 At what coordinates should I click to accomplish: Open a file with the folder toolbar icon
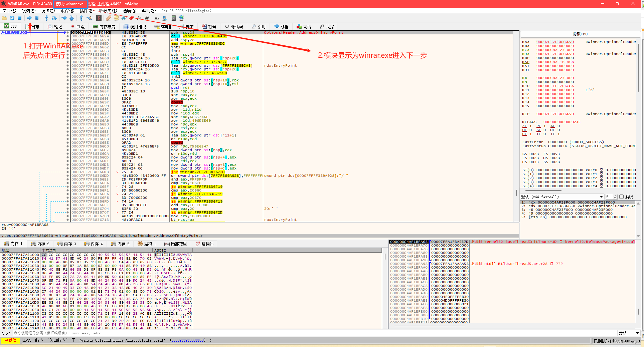(4, 18)
